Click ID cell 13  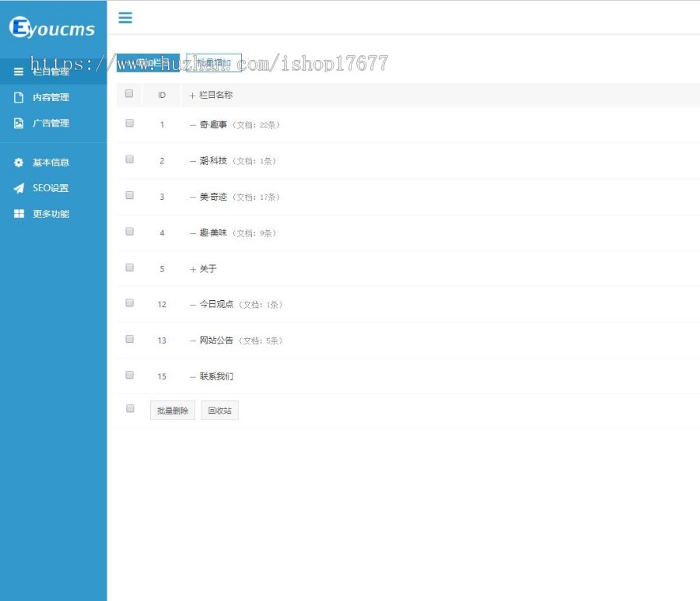(162, 341)
